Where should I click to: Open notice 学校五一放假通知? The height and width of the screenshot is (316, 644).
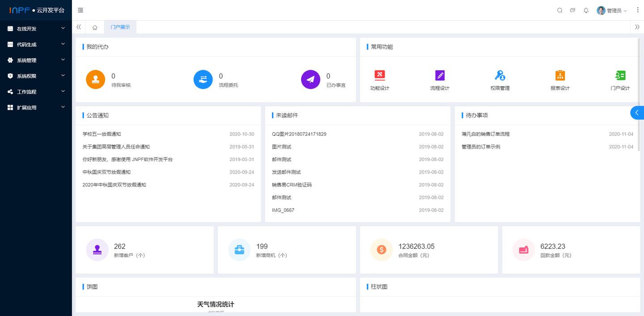[102, 134]
